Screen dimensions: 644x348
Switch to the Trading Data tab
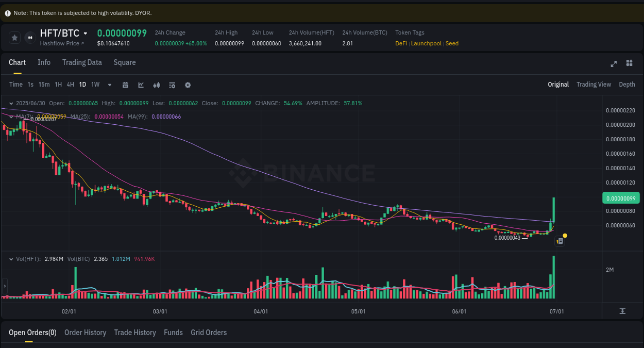(x=82, y=62)
